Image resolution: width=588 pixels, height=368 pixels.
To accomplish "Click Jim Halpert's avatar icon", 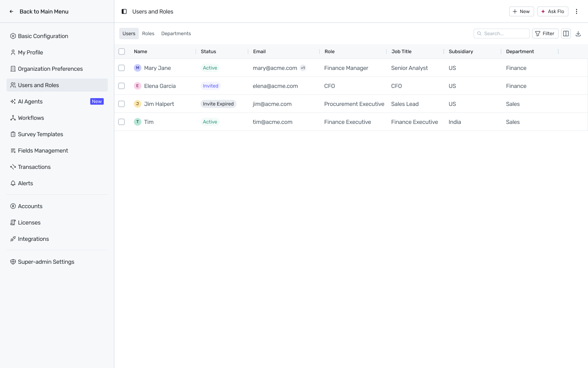I will click(x=138, y=104).
